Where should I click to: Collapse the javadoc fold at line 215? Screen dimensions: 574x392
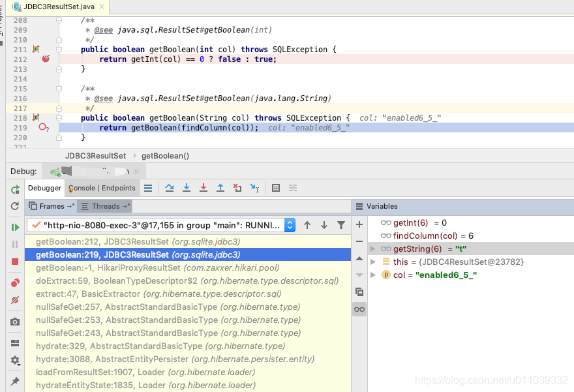point(59,89)
